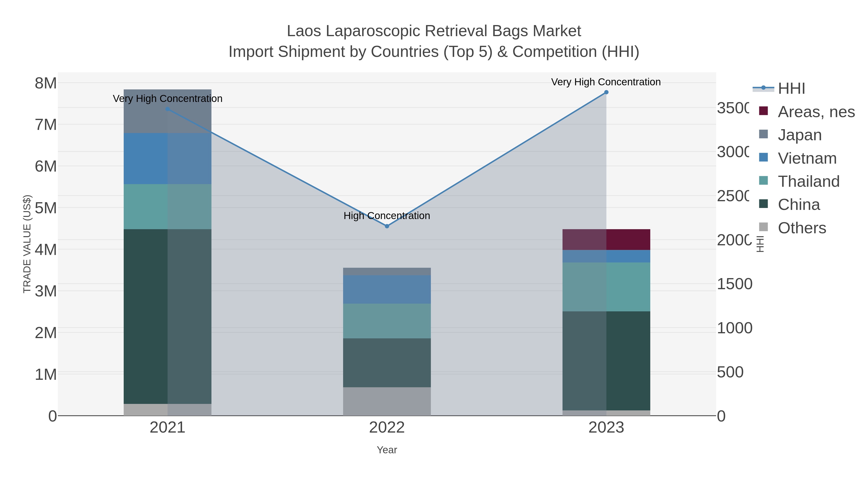Click the chart title 'Laos Laparoscopic Retrieval Bags Market'
868x488 pixels.
click(x=434, y=31)
